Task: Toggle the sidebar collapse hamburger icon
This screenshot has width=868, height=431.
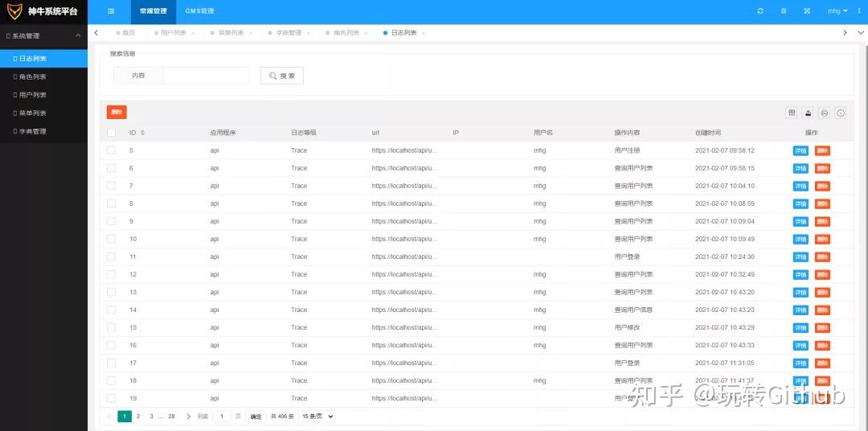Action: pyautogui.click(x=111, y=11)
